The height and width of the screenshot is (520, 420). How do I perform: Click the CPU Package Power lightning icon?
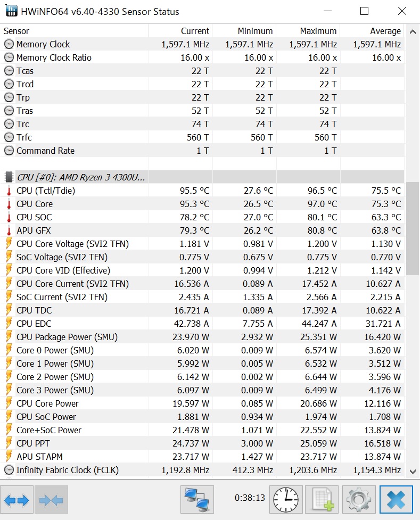tap(9, 337)
